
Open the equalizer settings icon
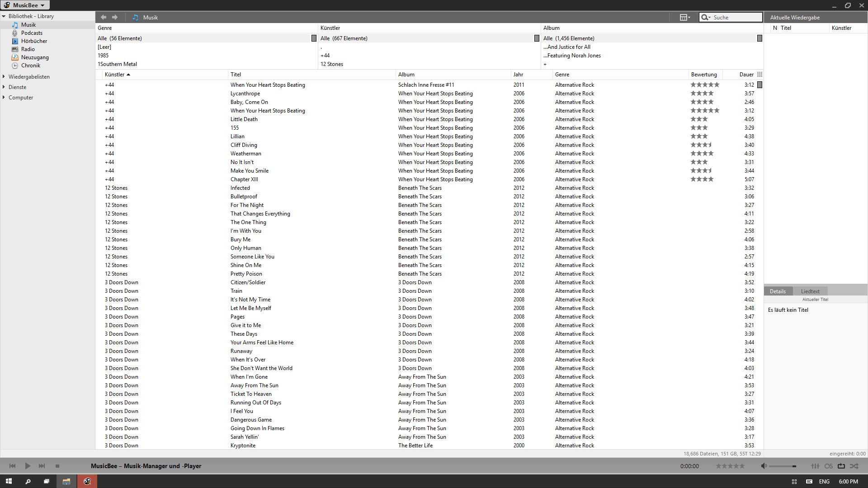click(x=815, y=466)
